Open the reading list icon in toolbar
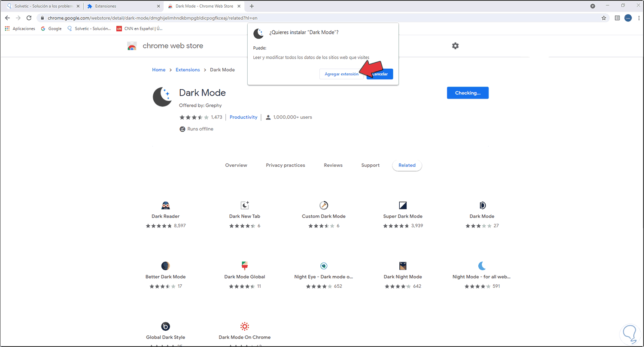 click(x=617, y=18)
